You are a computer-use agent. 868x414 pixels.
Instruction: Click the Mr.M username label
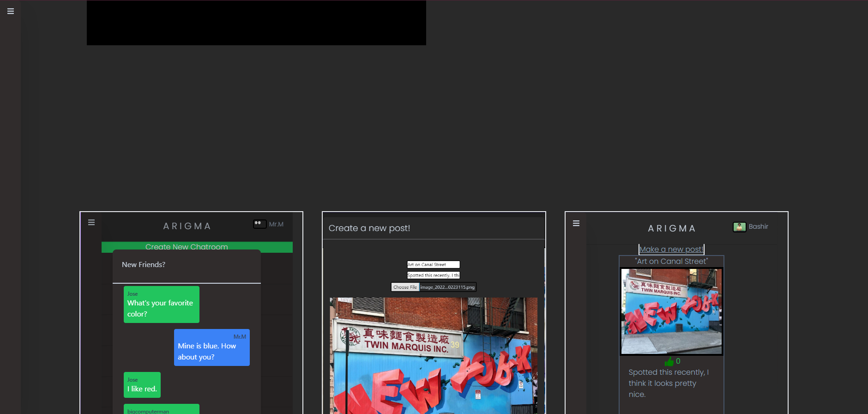pyautogui.click(x=276, y=224)
